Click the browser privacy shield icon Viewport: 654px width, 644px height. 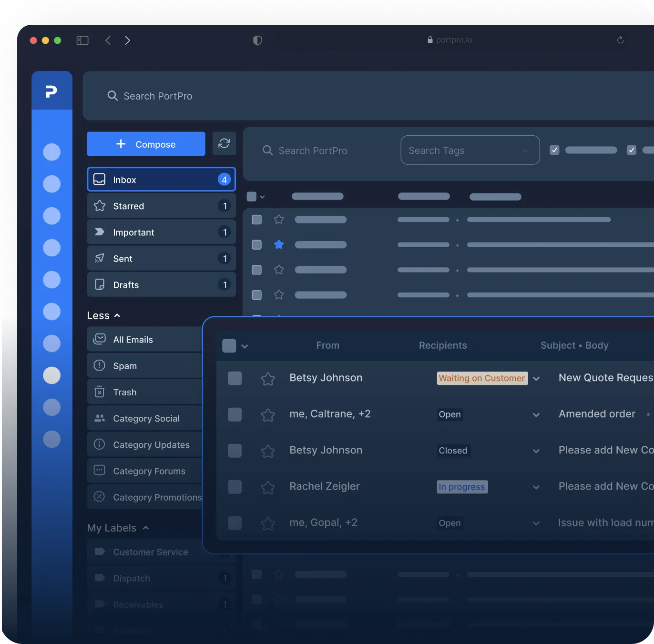(x=257, y=40)
